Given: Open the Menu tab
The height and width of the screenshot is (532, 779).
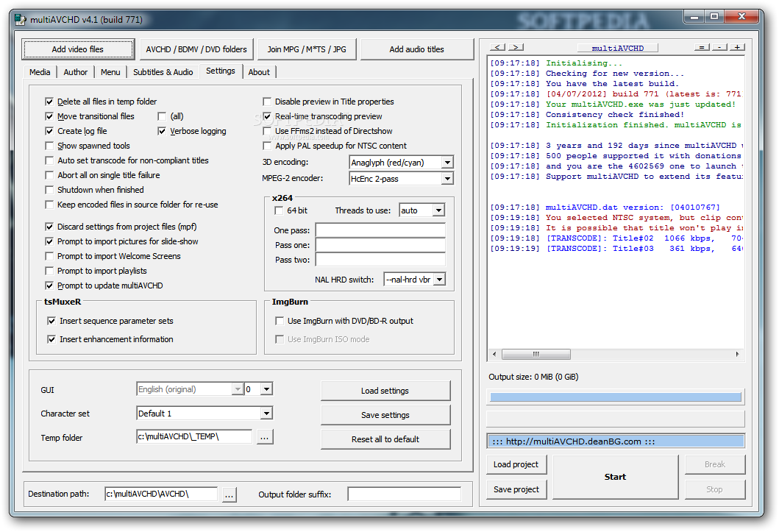Looking at the screenshot, I should coord(110,72).
